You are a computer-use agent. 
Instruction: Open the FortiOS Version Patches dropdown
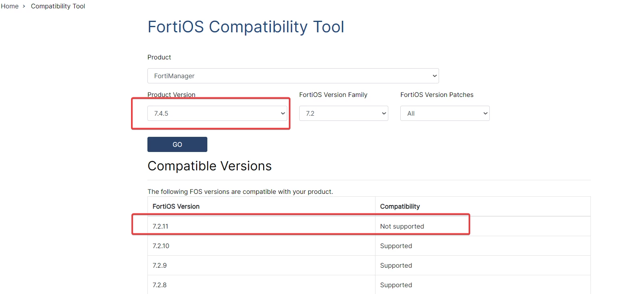(x=445, y=113)
